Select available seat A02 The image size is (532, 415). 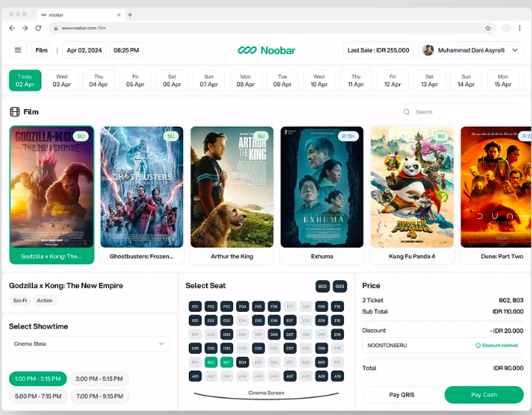tap(211, 376)
